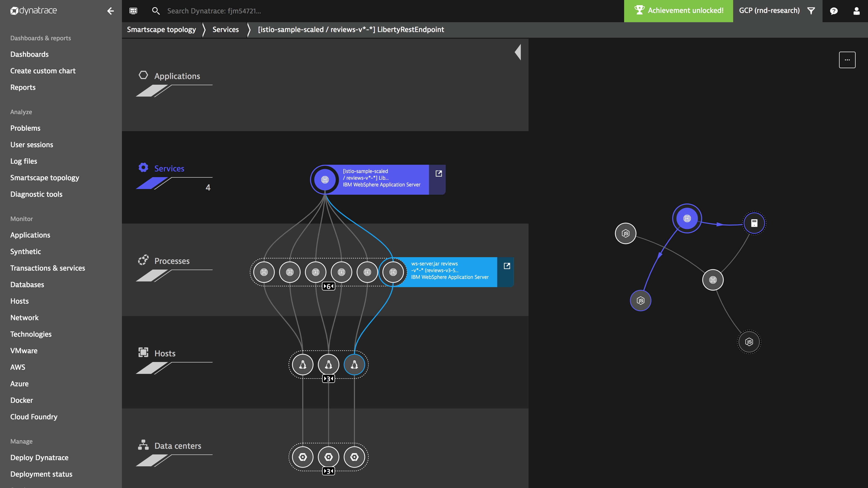The image size is (868, 488).
Task: Open Create custom chart
Action: [x=43, y=71]
